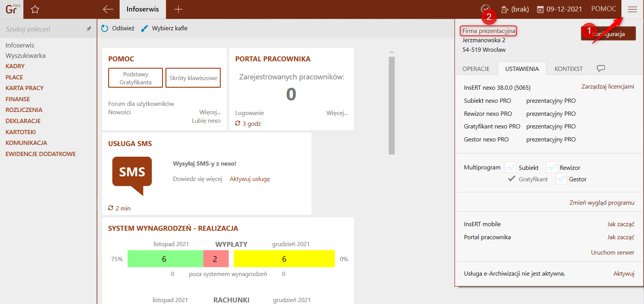Toggle the Subiekt multiprogram checkbox
This screenshot has height=304, width=644.
511,167
